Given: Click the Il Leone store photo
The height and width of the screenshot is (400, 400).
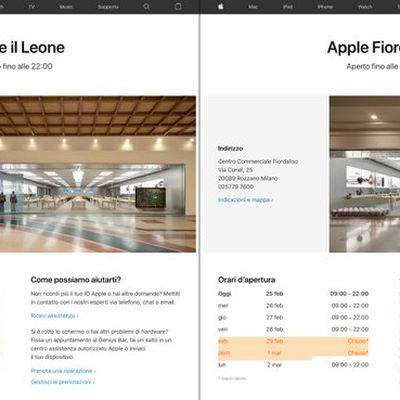Looking at the screenshot, I should click(98, 174).
